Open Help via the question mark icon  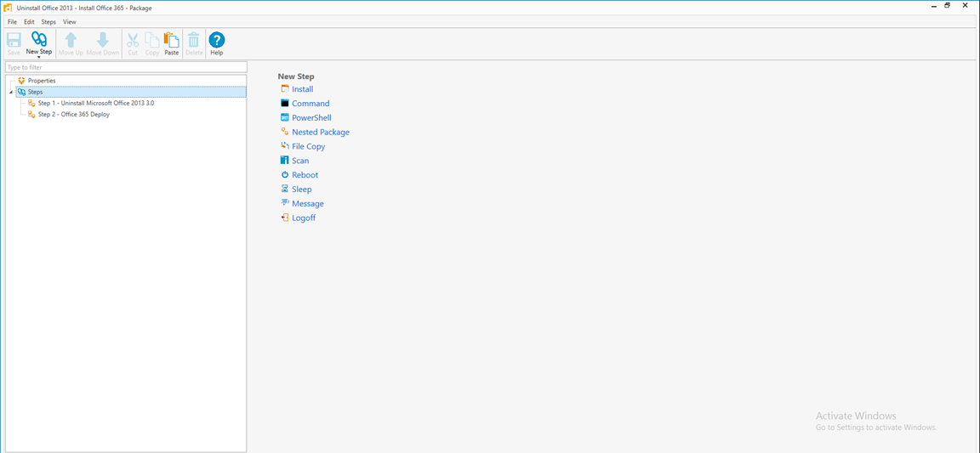(216, 40)
